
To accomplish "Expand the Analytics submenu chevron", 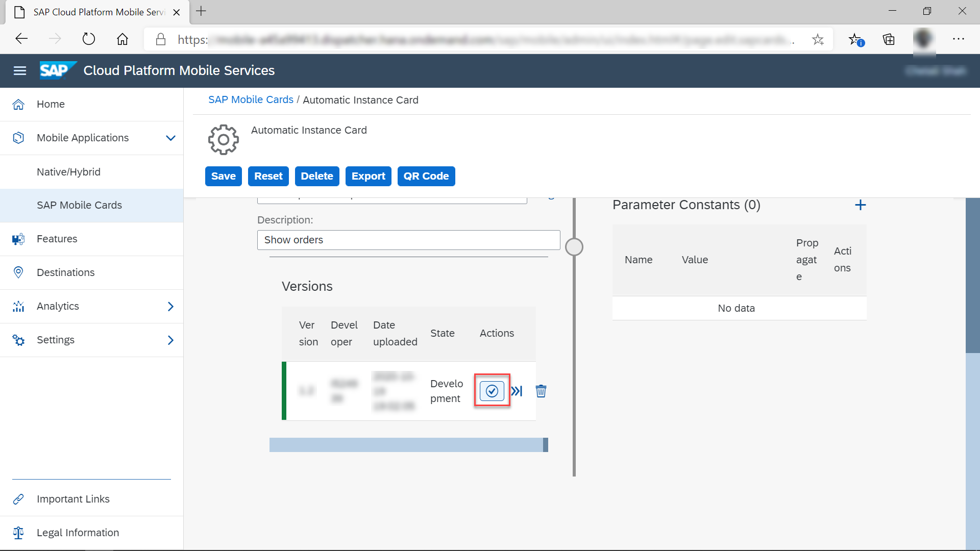I will [170, 306].
